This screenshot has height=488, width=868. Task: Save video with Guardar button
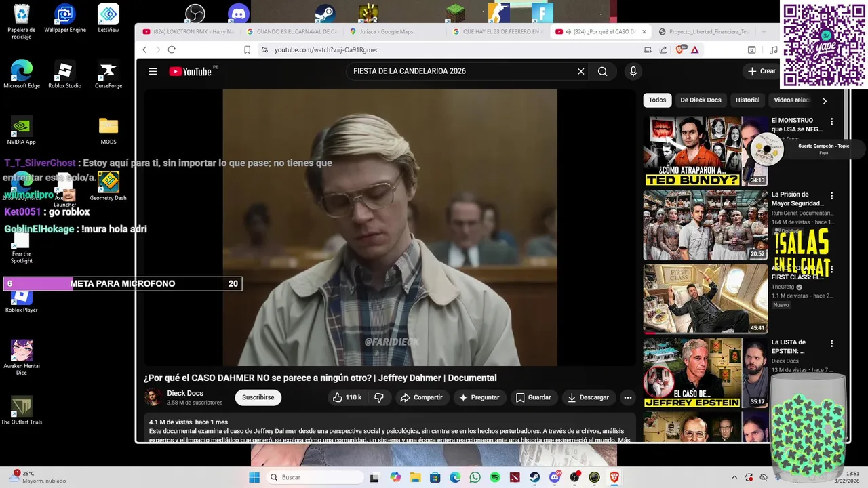point(534,397)
